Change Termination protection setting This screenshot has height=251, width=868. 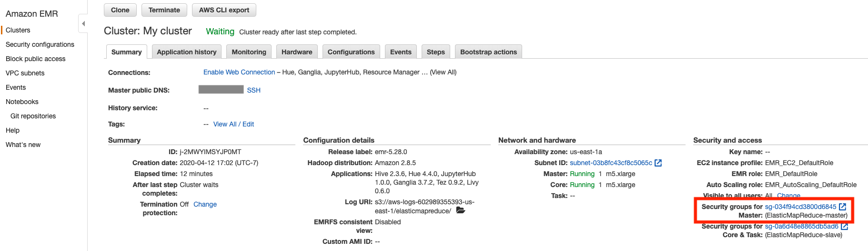click(x=205, y=204)
